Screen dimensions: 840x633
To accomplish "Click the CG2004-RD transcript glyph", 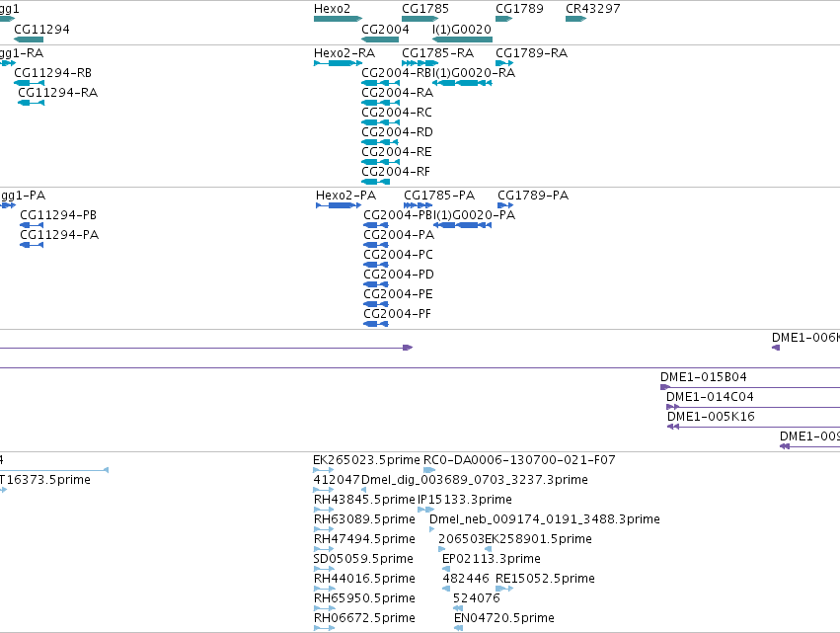I will 380,142.
